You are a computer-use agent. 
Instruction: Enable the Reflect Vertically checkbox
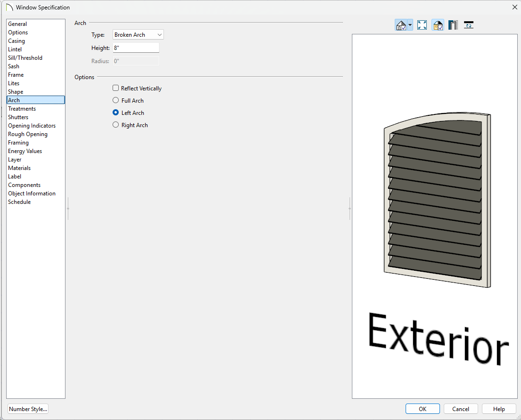pyautogui.click(x=116, y=88)
